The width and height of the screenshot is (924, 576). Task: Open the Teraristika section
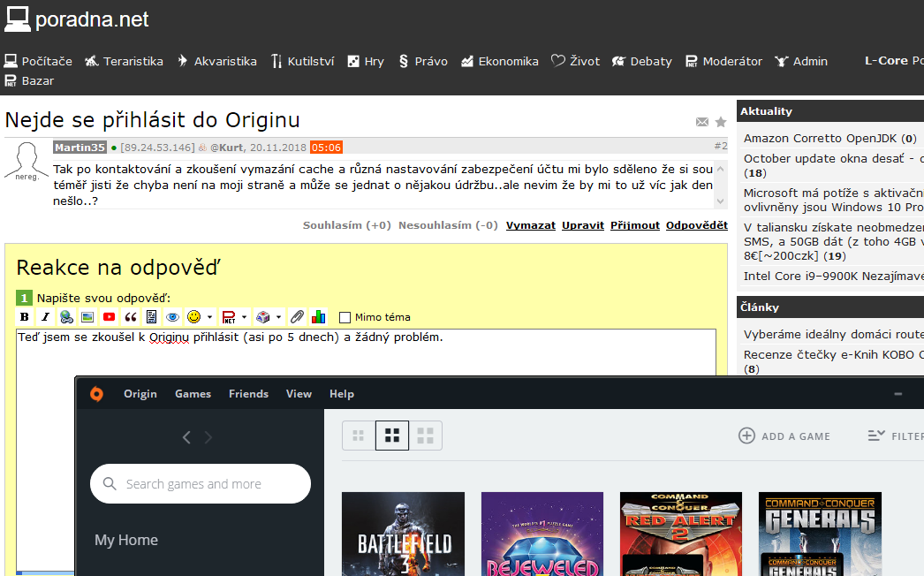(124, 61)
